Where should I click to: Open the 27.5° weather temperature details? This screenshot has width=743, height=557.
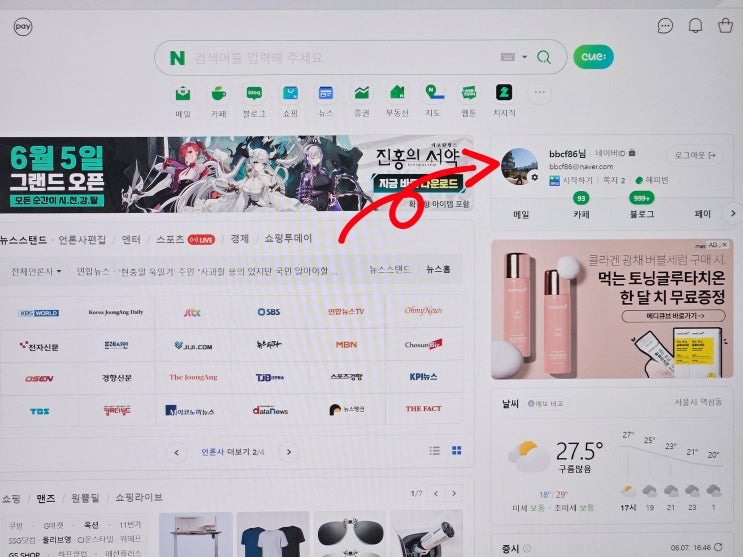[579, 451]
